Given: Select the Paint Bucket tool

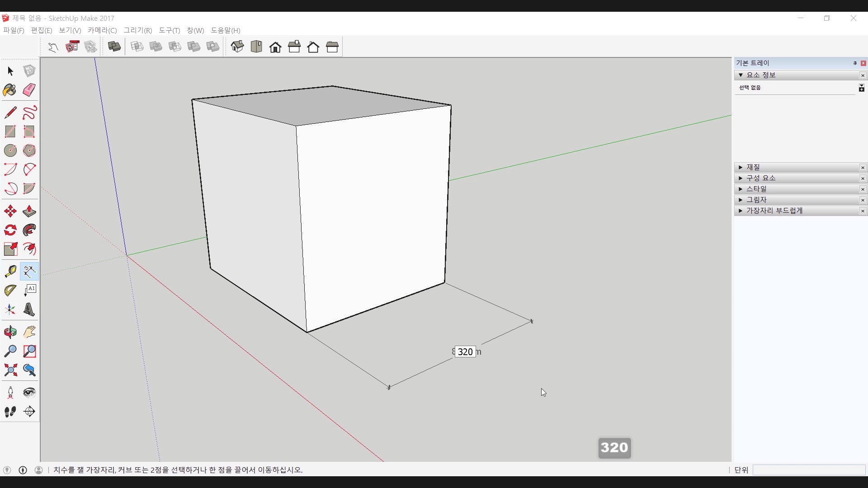Looking at the screenshot, I should [x=10, y=90].
